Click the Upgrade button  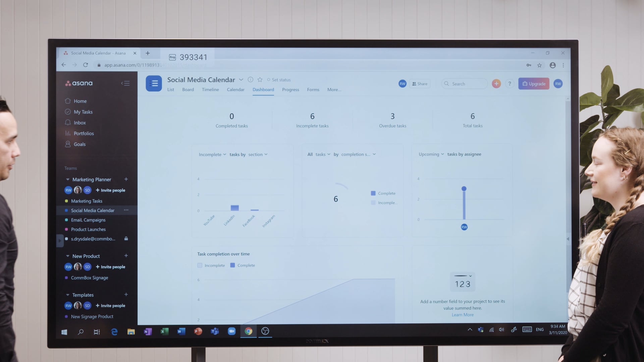534,83
